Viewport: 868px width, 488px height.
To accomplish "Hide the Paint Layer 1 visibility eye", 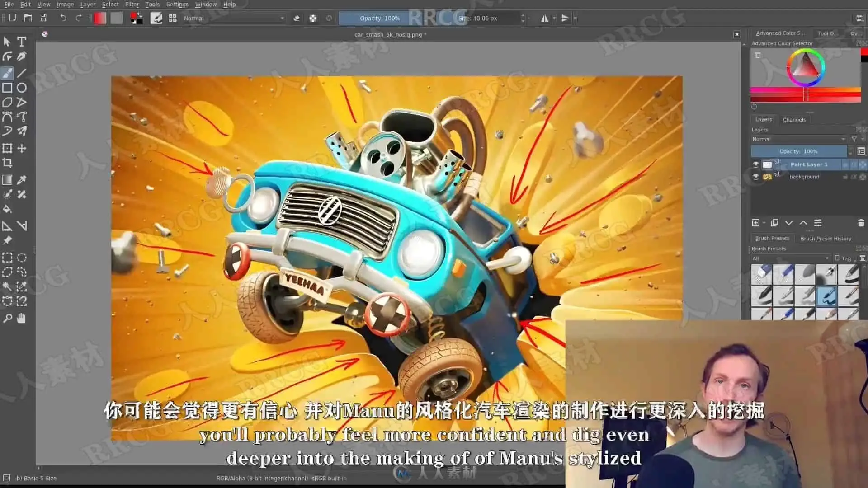I will coord(755,164).
